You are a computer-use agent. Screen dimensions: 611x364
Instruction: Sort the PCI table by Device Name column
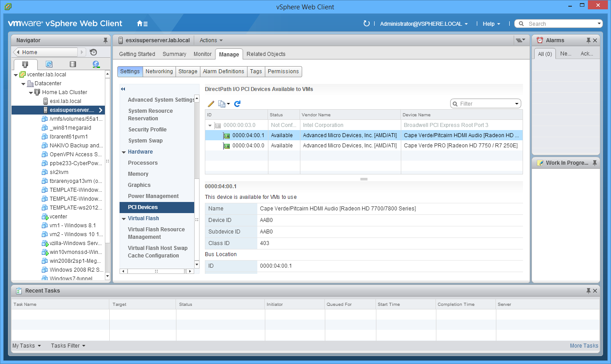pos(462,115)
